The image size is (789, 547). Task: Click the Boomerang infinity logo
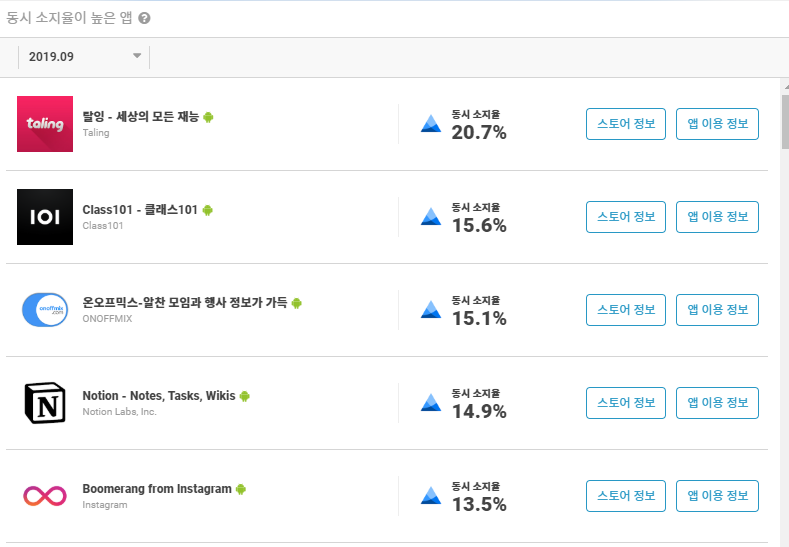tap(45, 496)
